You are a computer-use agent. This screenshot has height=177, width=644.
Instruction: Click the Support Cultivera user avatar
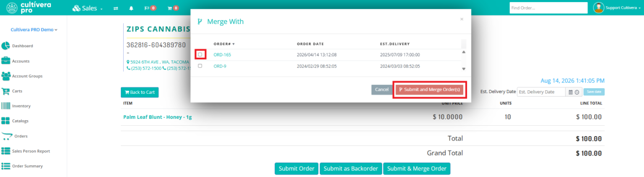598,8
